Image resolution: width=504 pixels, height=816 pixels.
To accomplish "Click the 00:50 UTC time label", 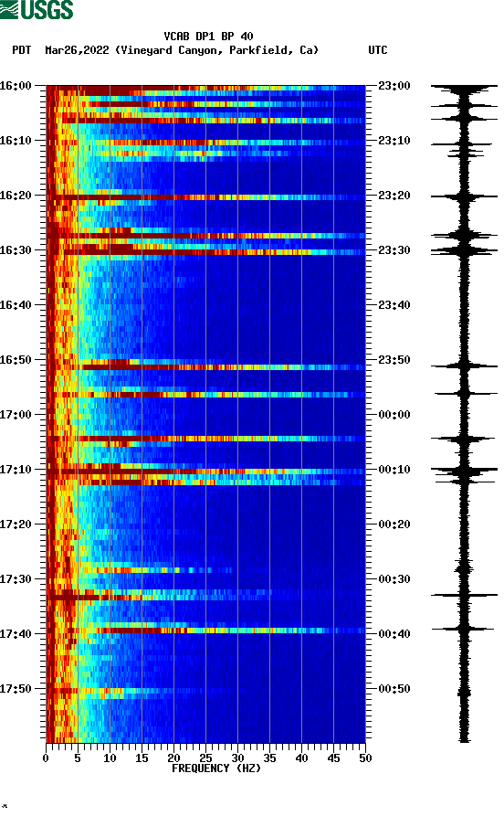I will point(394,688).
